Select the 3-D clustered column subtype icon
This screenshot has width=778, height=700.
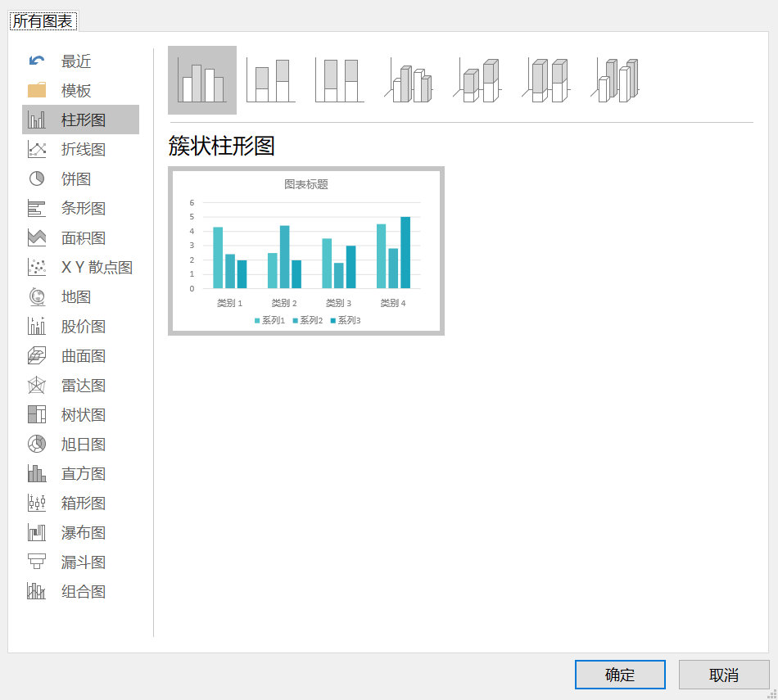pos(409,80)
